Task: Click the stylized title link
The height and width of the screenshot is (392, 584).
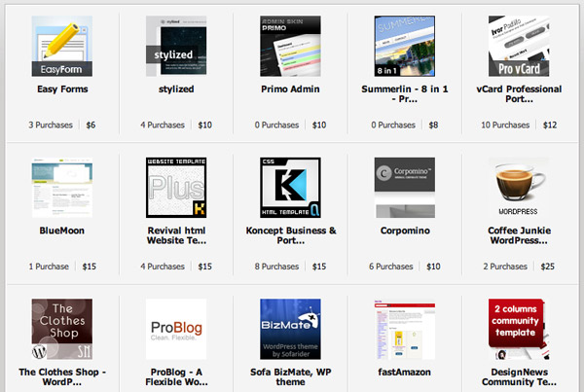Action: click(x=176, y=89)
